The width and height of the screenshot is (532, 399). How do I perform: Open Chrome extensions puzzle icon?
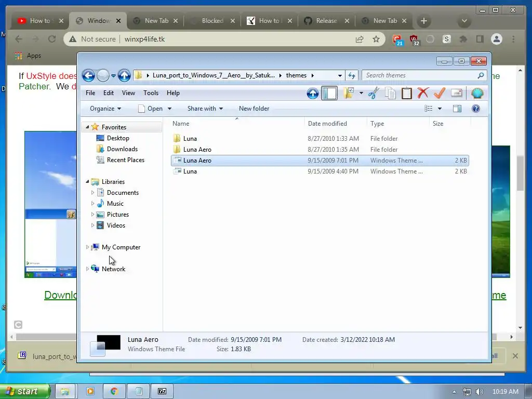[463, 39]
